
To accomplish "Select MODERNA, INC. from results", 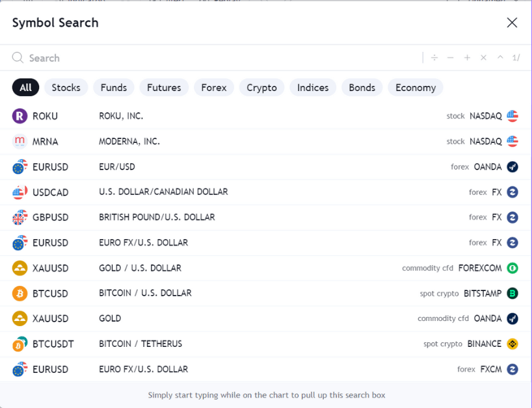I will click(x=266, y=142).
